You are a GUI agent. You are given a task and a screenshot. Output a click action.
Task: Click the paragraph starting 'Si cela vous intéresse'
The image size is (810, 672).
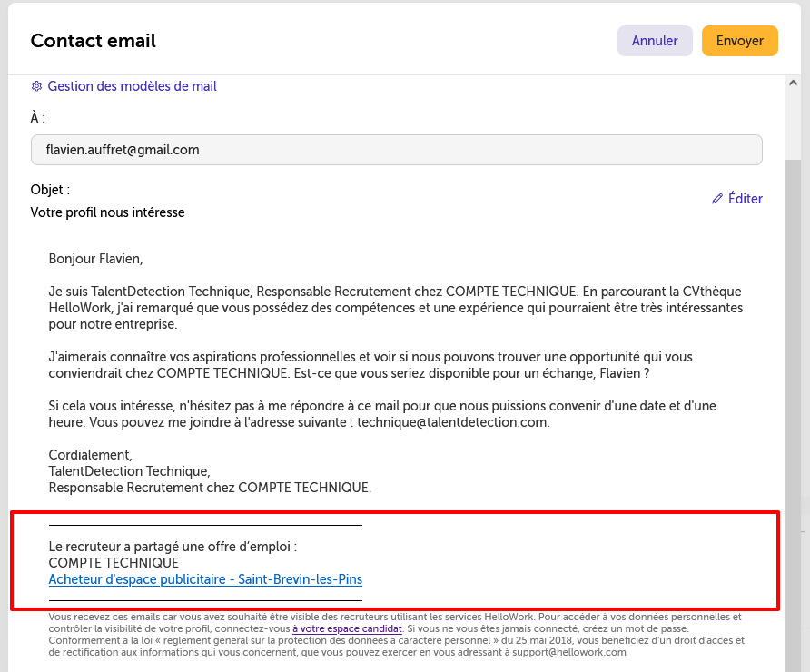point(382,414)
